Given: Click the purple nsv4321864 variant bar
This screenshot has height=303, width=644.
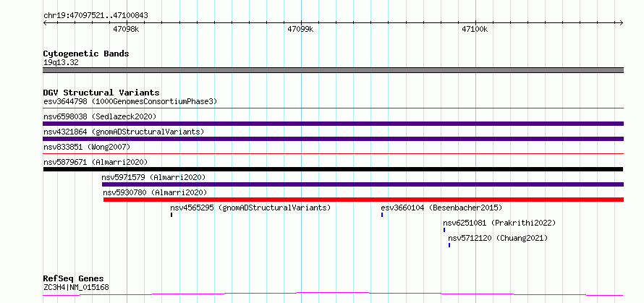Looking at the screenshot, I should [334, 139].
